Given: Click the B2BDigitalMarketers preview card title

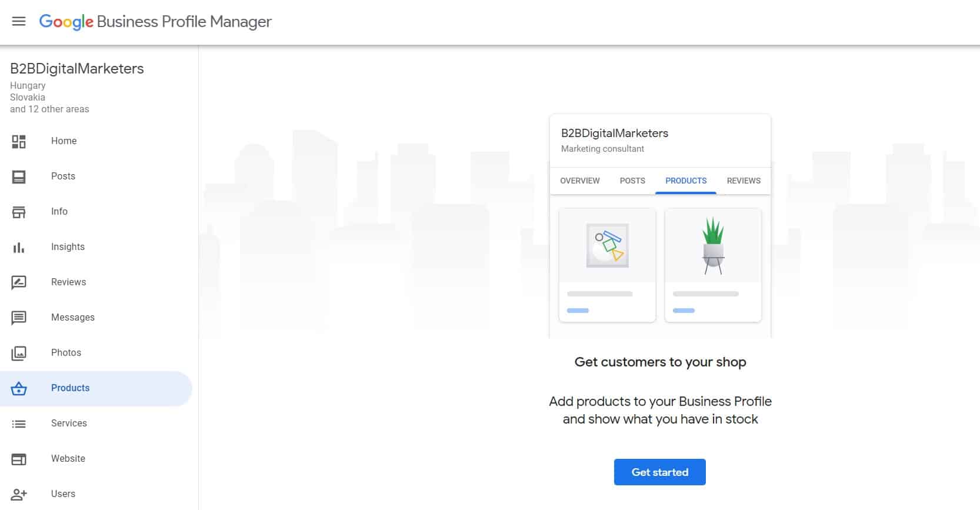Looking at the screenshot, I should [x=615, y=133].
